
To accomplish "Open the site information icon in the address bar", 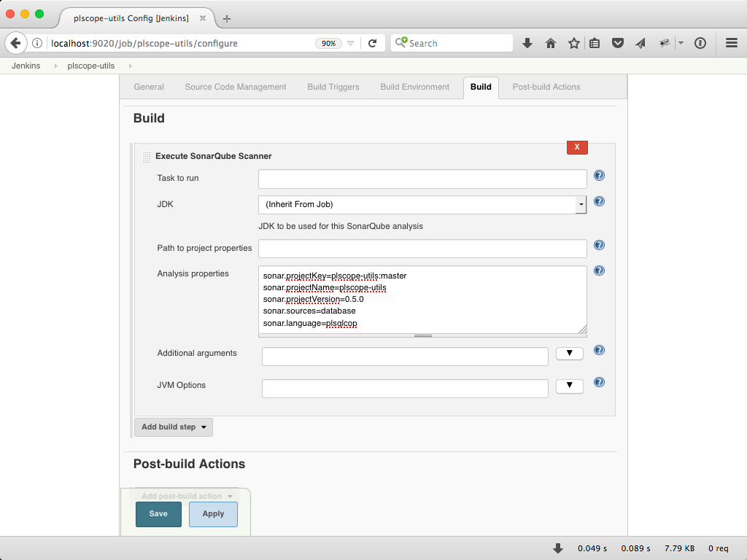I will point(37,43).
